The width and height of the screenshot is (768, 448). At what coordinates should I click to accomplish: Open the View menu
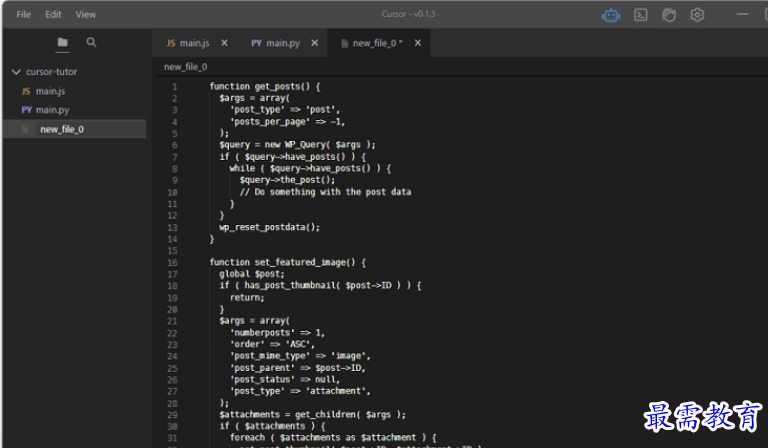coord(86,14)
